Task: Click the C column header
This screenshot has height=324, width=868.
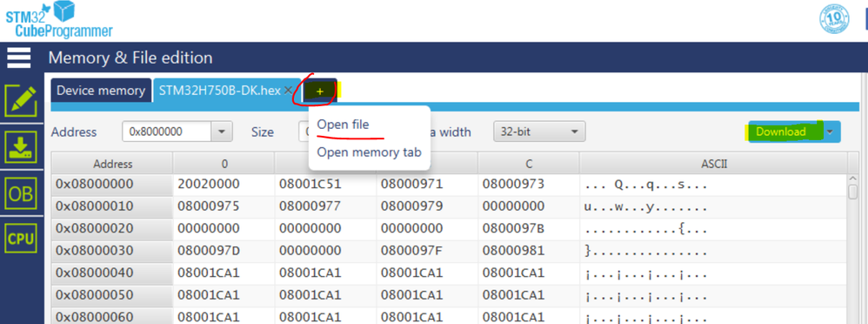Action: [529, 164]
